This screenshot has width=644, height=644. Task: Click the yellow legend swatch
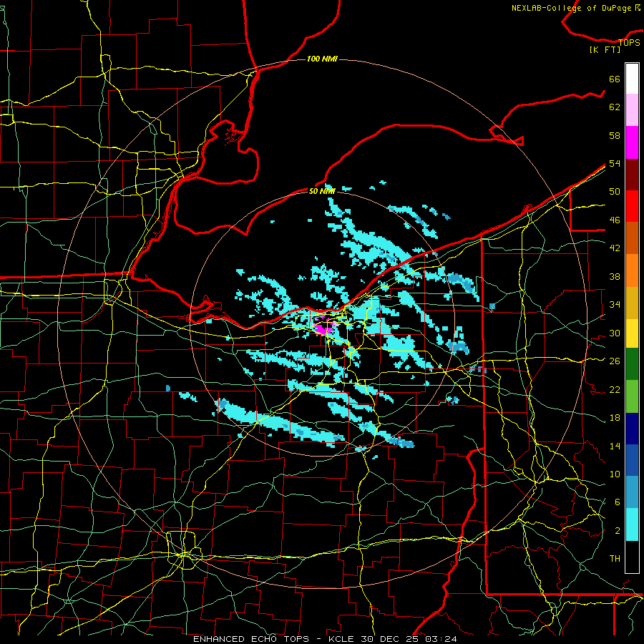coord(632,333)
